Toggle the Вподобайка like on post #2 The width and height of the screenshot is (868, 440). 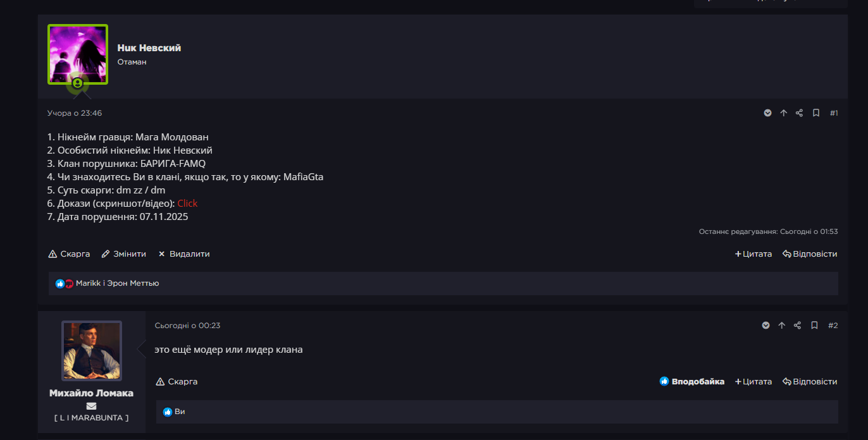pyautogui.click(x=692, y=382)
